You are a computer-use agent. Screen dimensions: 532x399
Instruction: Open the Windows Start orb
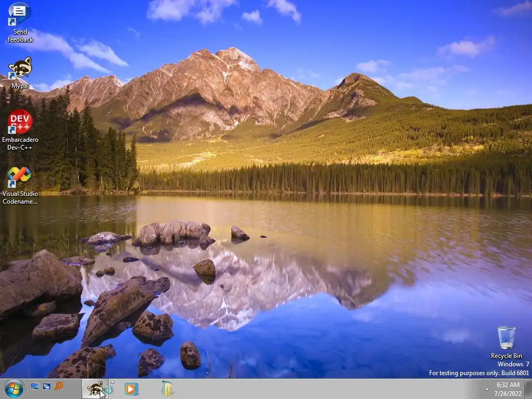pos(14,389)
